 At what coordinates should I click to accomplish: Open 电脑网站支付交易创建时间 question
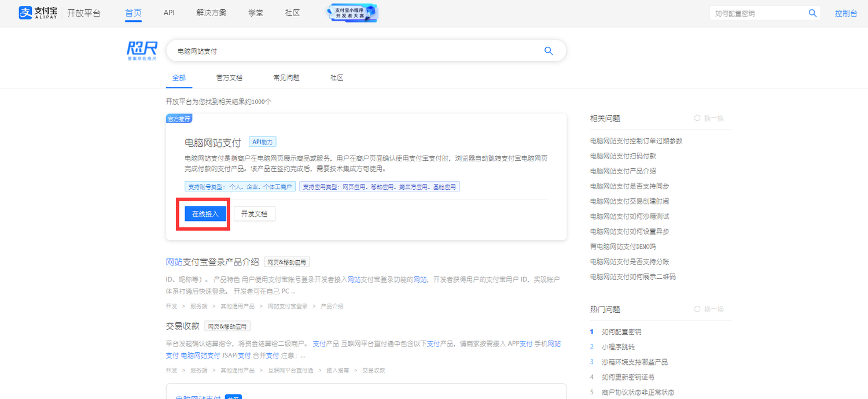click(630, 201)
